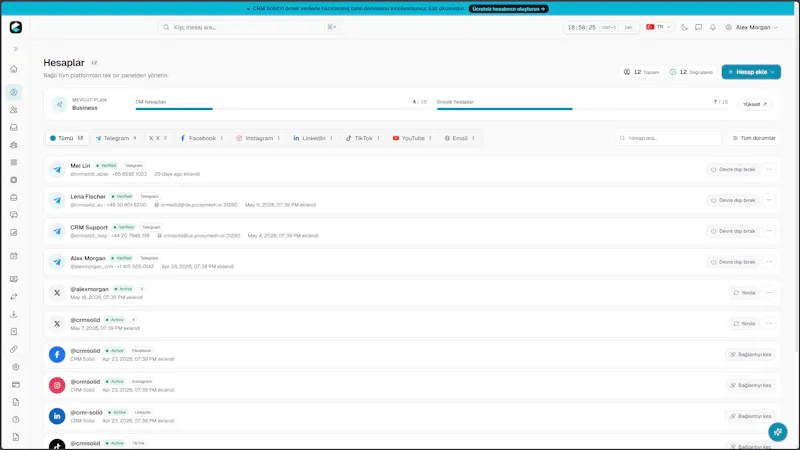The image size is (800, 450).
Task: Open the highlighted Accounts sidebar icon
Action: pos(14,92)
